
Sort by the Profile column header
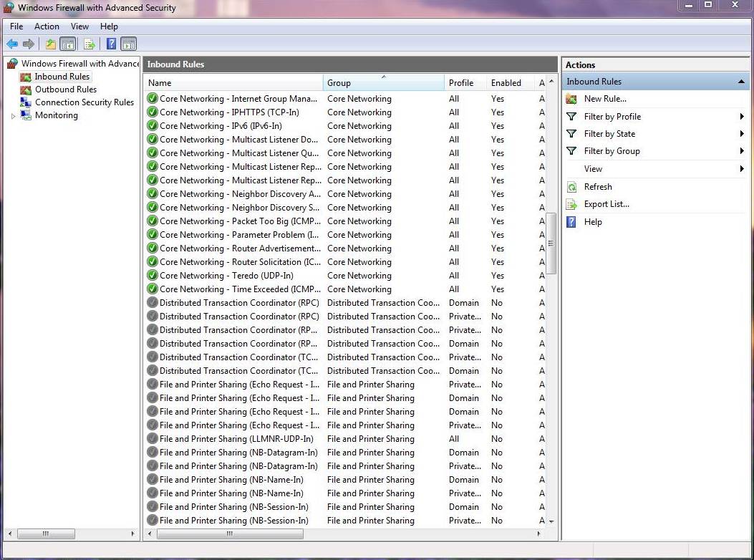tap(465, 83)
